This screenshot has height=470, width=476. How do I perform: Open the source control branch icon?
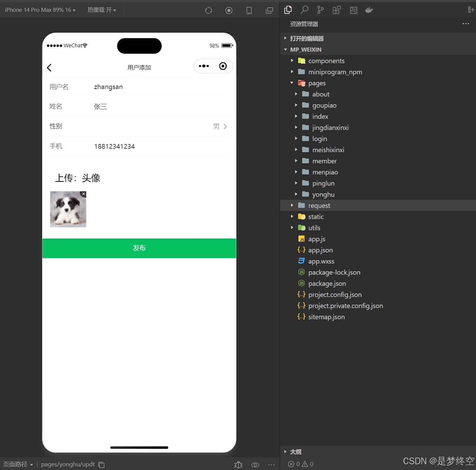tap(320, 10)
